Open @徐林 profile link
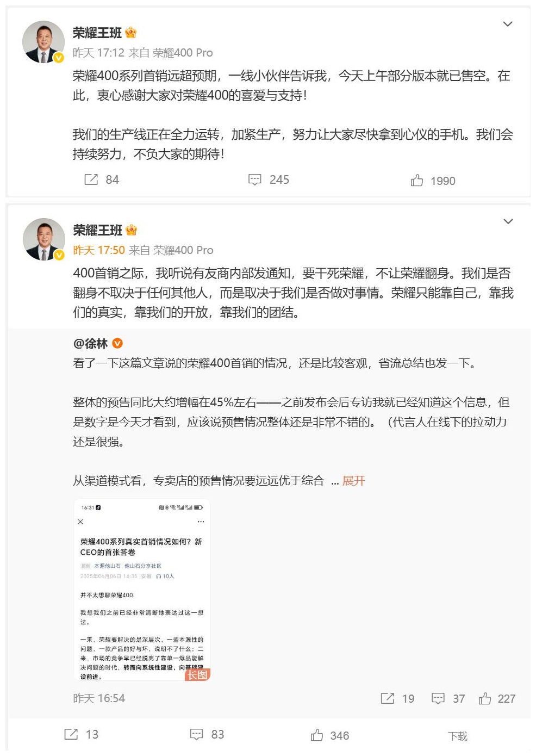Image resolution: width=536 pixels, height=756 pixels. pos(91,344)
